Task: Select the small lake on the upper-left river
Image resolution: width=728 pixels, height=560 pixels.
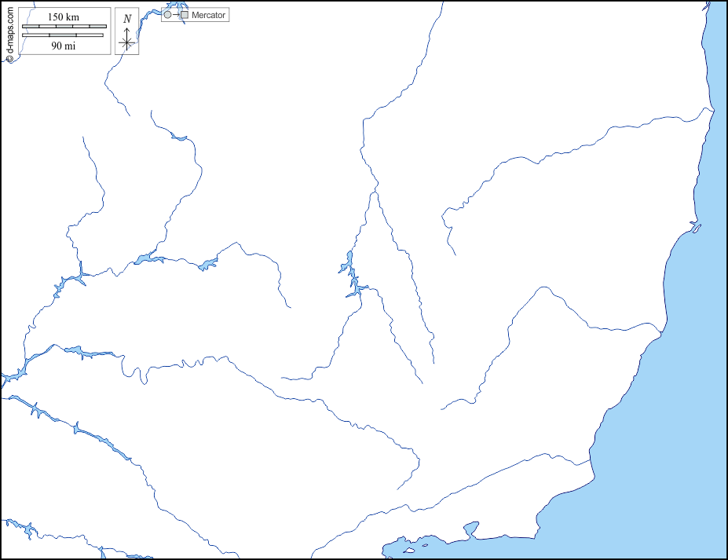Action: tap(180, 138)
